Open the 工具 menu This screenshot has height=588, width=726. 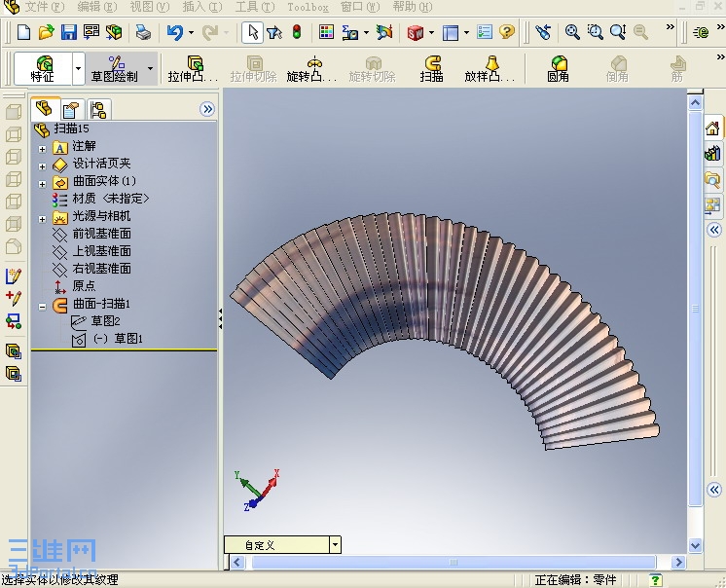pyautogui.click(x=255, y=7)
